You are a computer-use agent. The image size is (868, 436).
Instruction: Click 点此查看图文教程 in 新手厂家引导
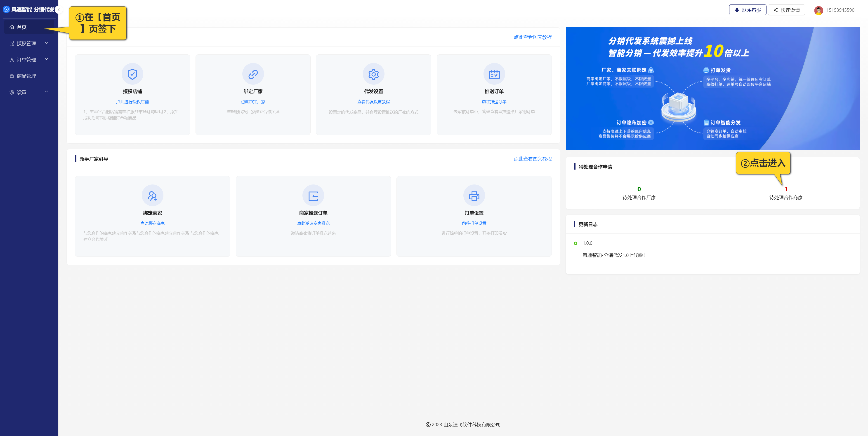pyautogui.click(x=532, y=159)
